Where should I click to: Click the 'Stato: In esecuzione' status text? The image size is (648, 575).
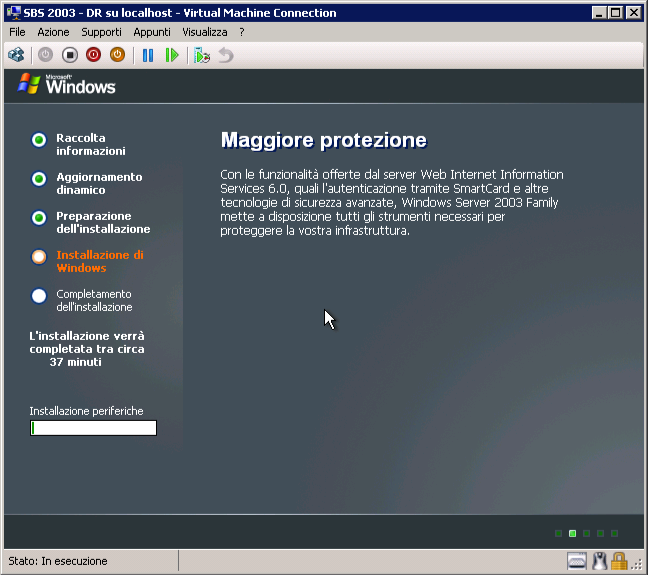pos(58,561)
